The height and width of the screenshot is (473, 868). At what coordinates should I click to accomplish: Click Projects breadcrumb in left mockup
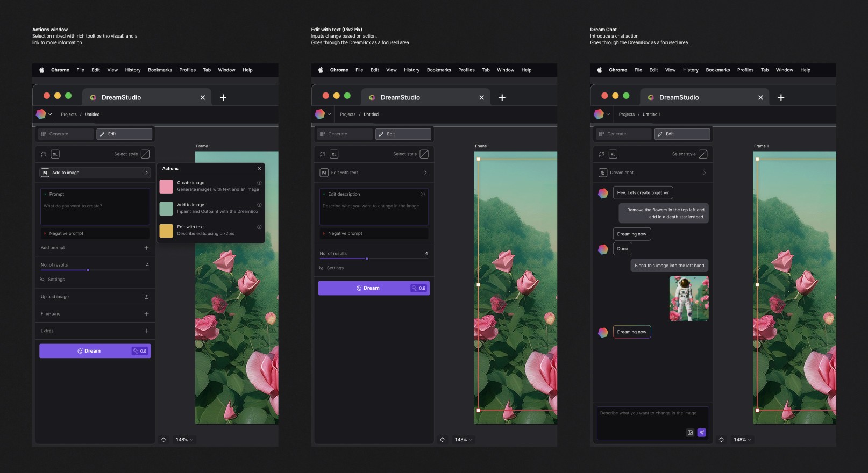pyautogui.click(x=69, y=114)
